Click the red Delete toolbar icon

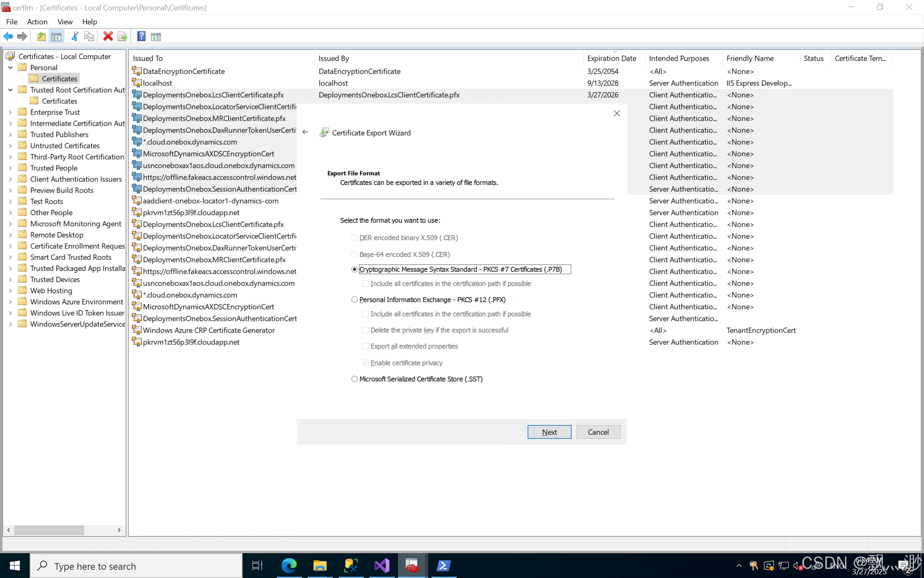click(x=108, y=36)
